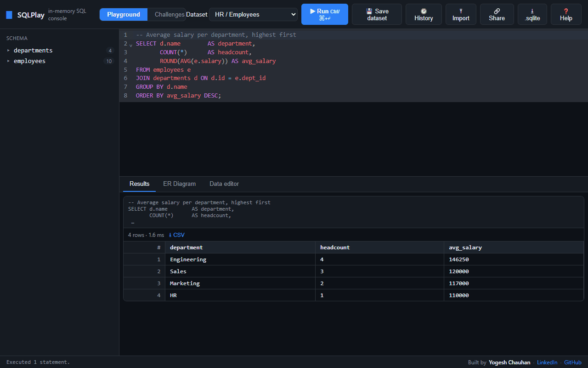Viewport: 588px width, 368px height.
Task: Select the Results tab
Action: pyautogui.click(x=139, y=184)
